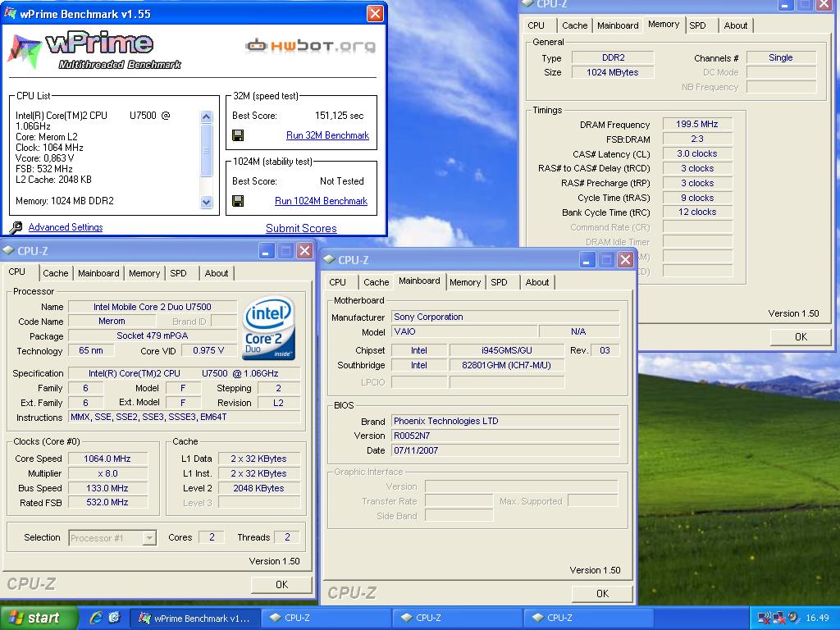Switch to Mainboard tab in CPU window

coord(98,273)
